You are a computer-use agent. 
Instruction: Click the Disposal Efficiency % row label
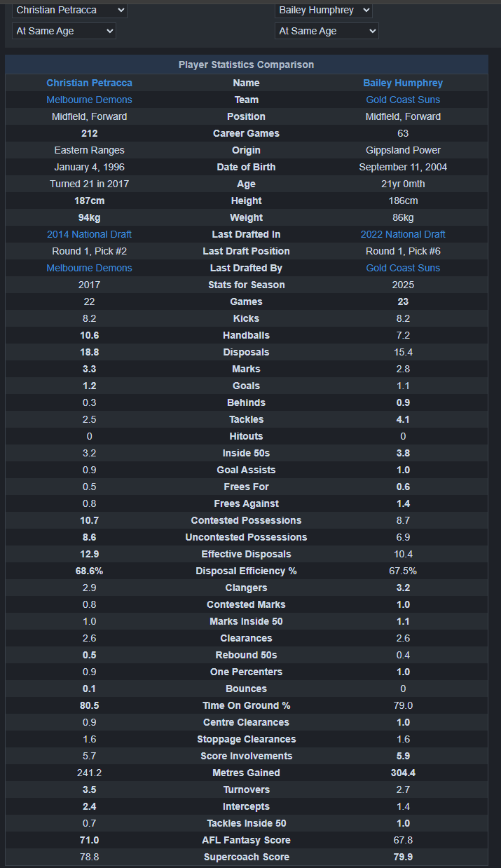pos(246,571)
